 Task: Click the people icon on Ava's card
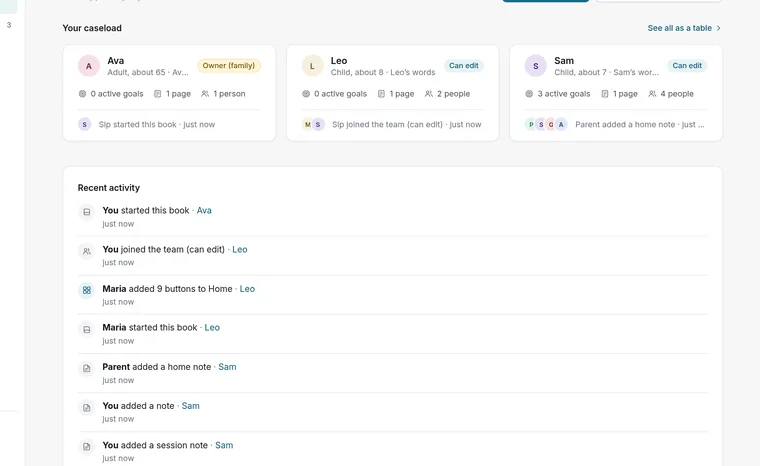[x=205, y=94]
